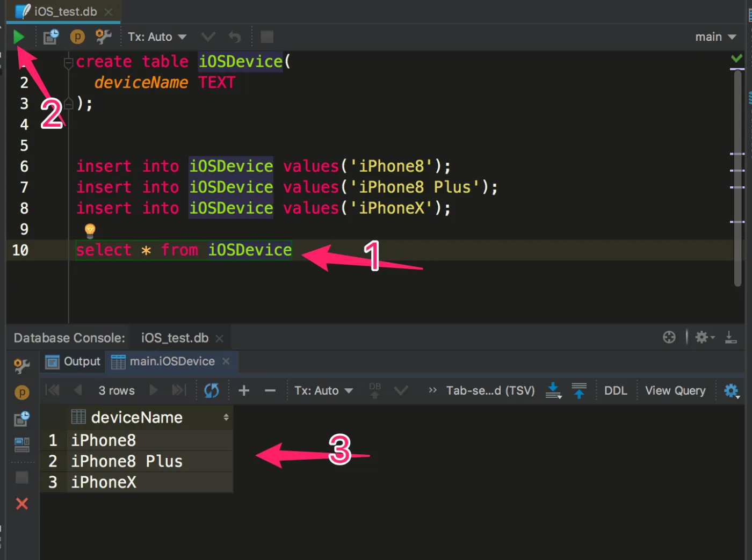This screenshot has height=560, width=752.
Task: Open the main schema dropdown
Action: (x=715, y=37)
